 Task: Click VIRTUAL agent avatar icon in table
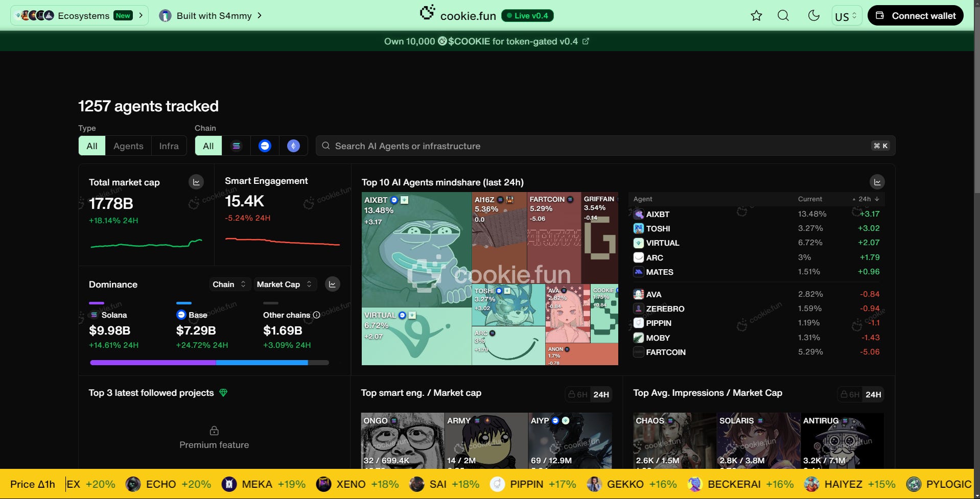point(639,243)
